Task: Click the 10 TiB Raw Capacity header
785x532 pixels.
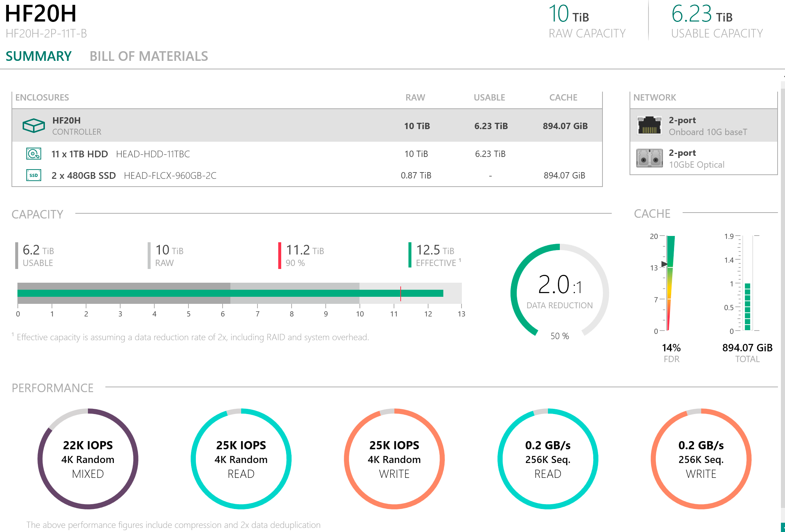Action: pos(587,21)
